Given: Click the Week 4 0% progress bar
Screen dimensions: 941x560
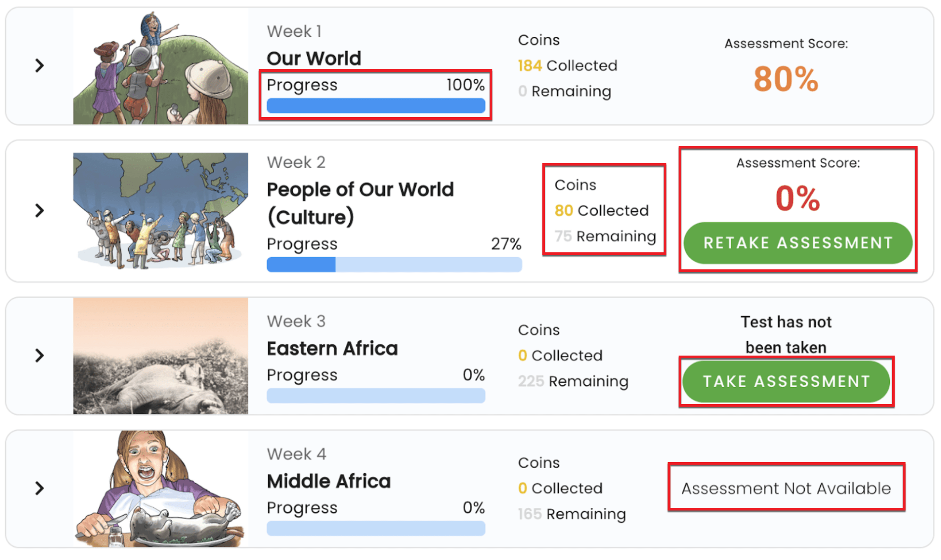Looking at the screenshot, I should tap(376, 528).
